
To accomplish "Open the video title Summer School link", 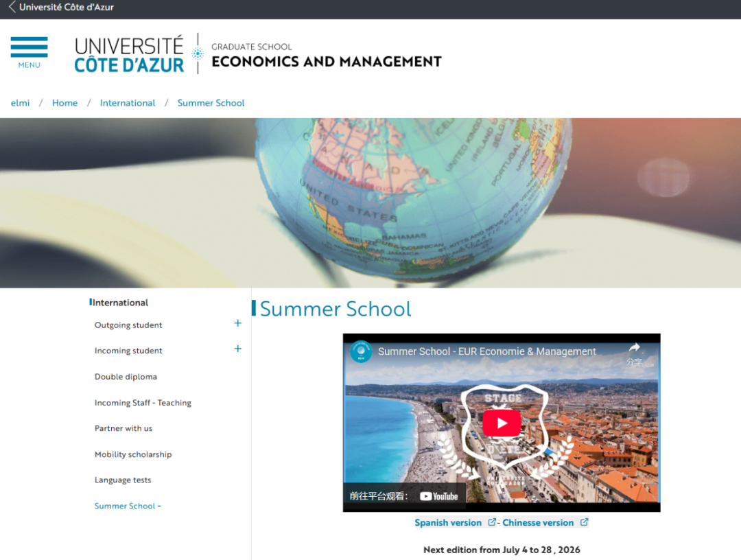I will pyautogui.click(x=486, y=351).
